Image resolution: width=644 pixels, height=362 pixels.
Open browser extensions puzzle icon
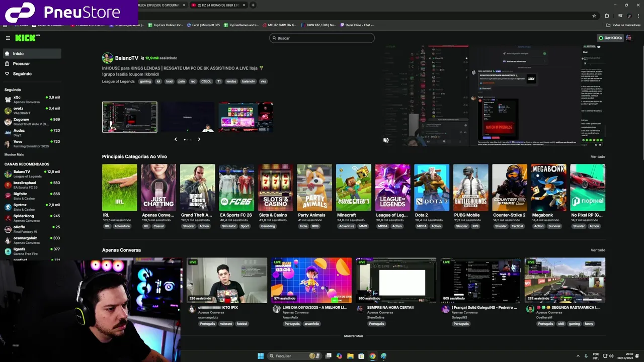pos(607,16)
